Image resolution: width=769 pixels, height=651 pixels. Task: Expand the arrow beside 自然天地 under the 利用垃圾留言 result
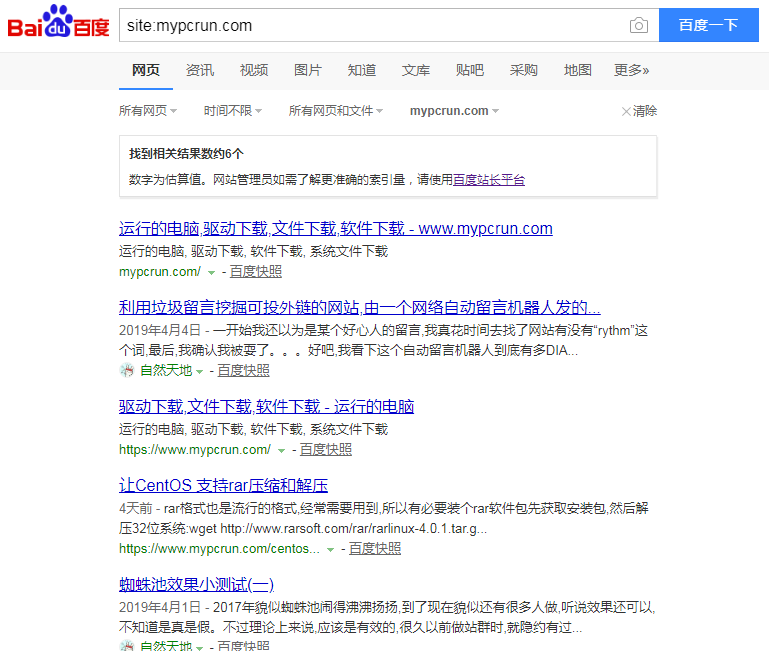click(x=199, y=371)
